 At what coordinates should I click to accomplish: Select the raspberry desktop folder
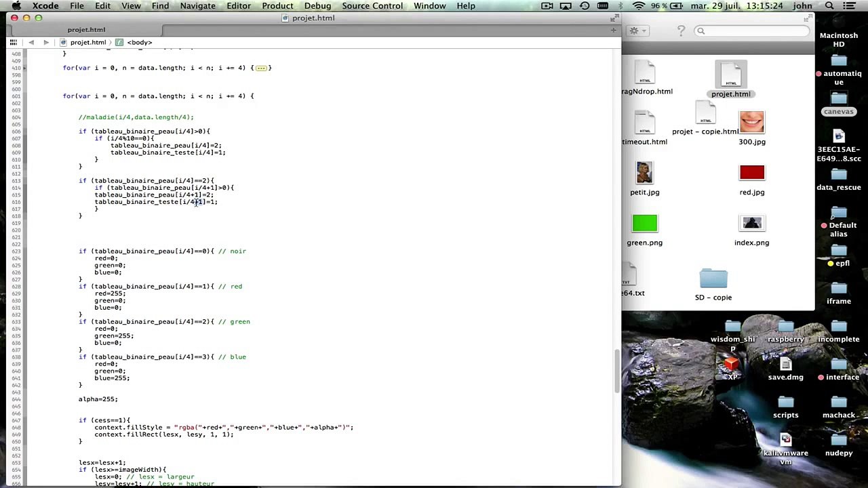point(785,331)
